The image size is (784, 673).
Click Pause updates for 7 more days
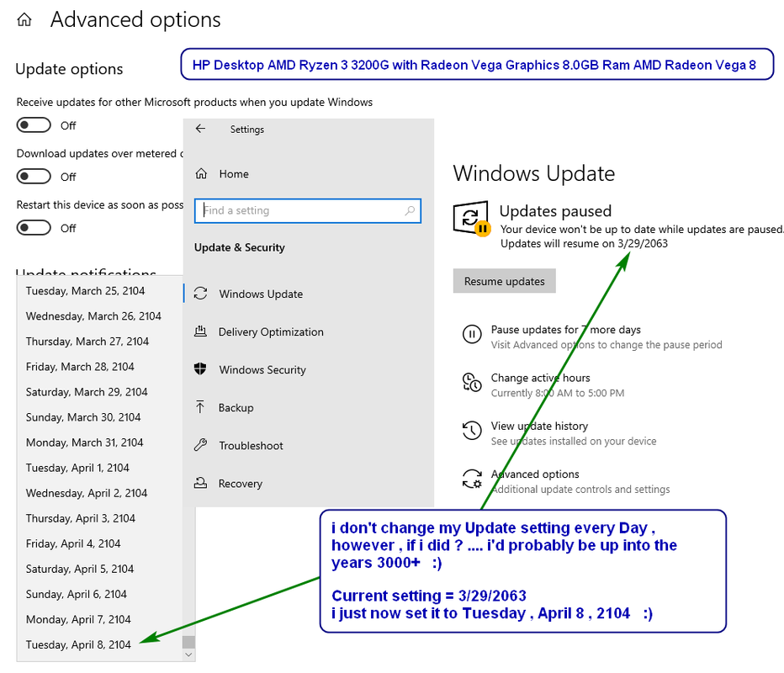click(565, 330)
